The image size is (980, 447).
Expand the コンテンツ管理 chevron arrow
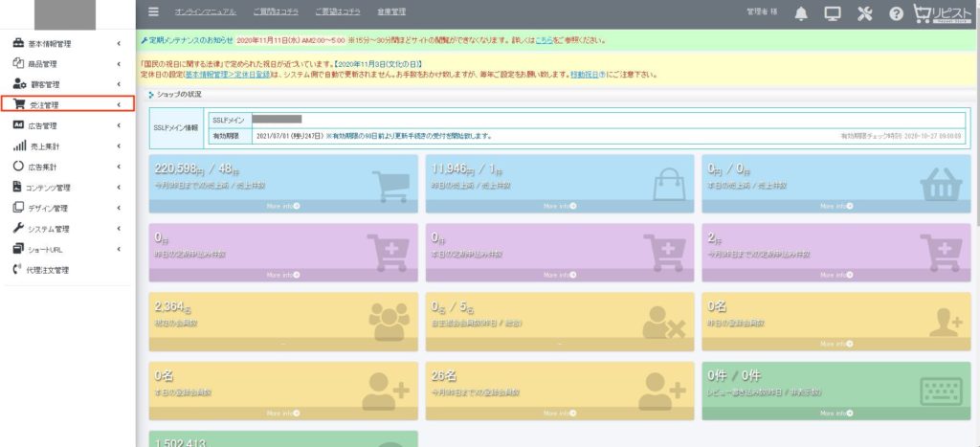point(118,188)
